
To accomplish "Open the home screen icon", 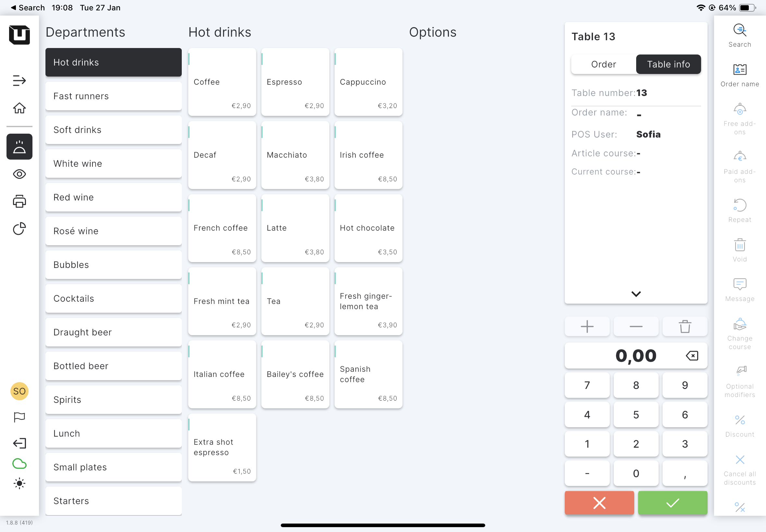I will point(19,108).
